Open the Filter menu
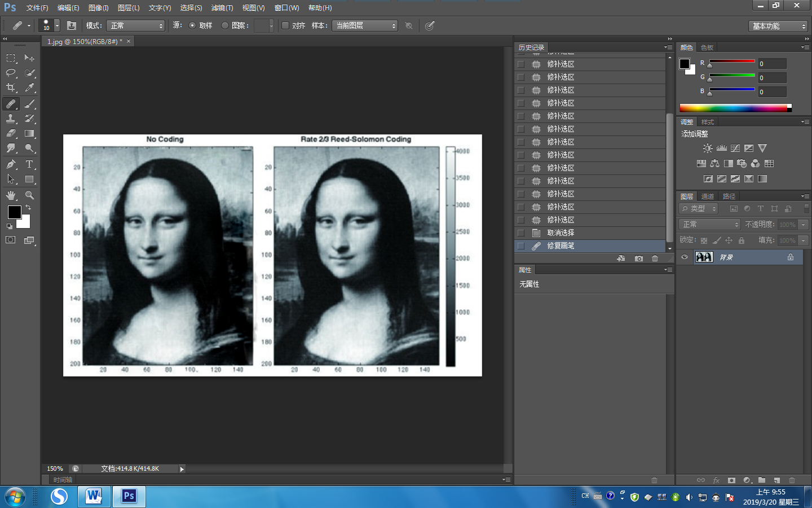 tap(222, 8)
